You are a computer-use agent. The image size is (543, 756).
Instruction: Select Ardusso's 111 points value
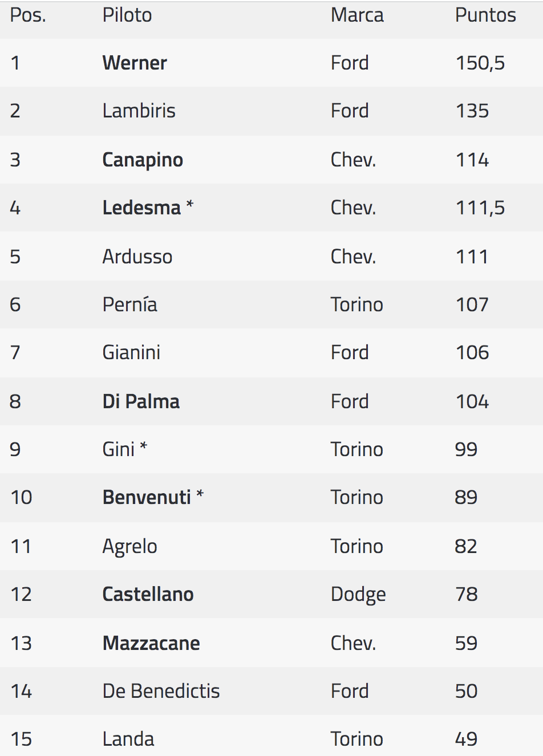click(472, 257)
